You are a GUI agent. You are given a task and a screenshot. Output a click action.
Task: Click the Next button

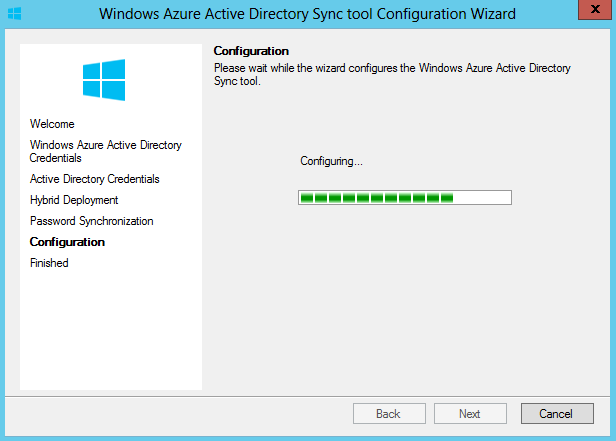pos(470,414)
